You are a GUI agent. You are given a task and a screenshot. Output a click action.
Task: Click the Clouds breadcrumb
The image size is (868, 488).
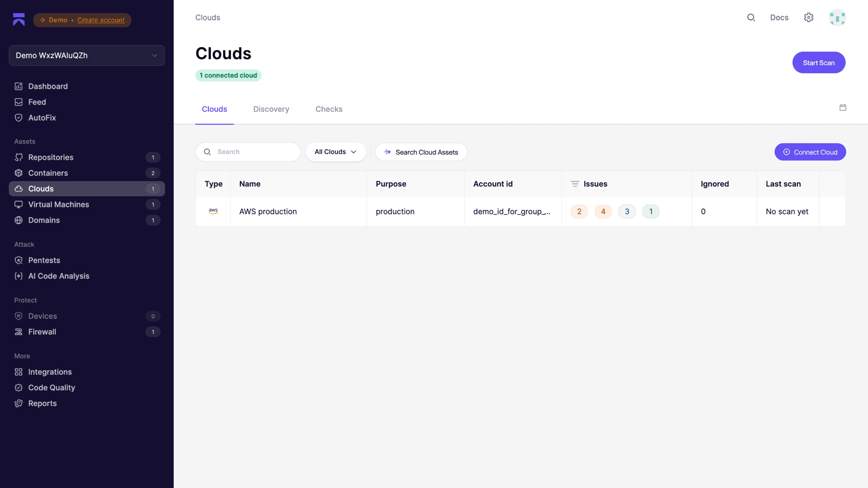point(208,17)
